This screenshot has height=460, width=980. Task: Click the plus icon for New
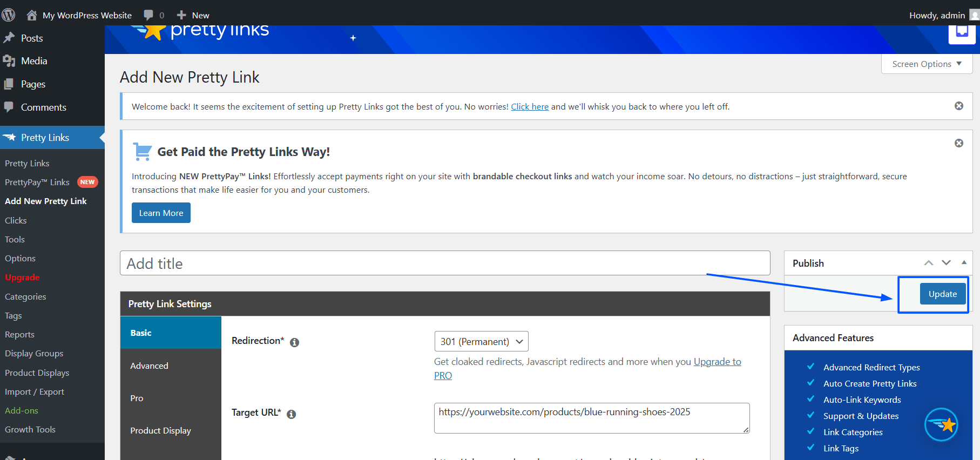pos(181,15)
